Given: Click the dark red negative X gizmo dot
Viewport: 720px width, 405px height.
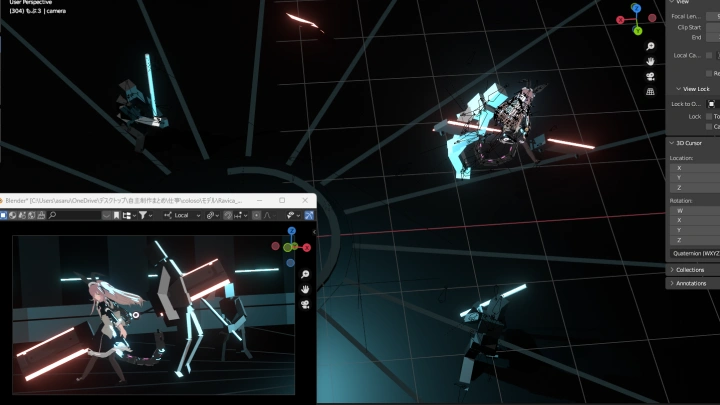Looking at the screenshot, I should point(652,18).
